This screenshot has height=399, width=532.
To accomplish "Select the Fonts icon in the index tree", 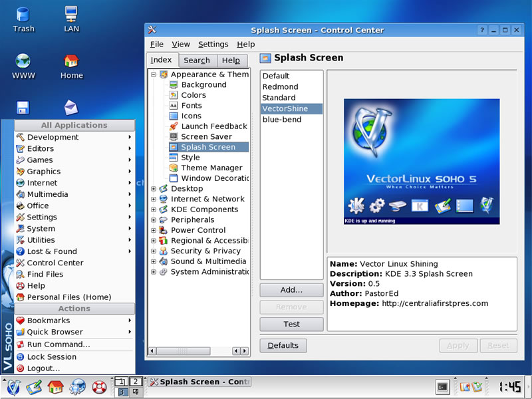I will (x=174, y=106).
